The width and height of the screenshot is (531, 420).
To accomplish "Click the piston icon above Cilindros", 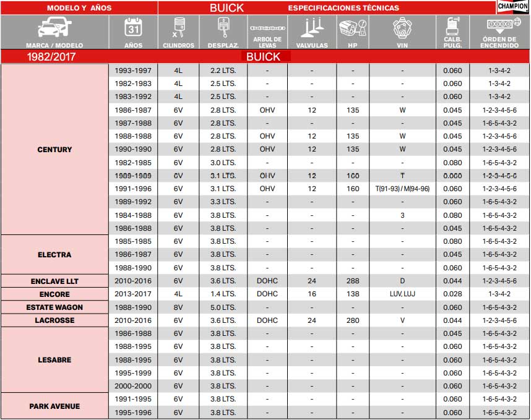I will point(178,28).
